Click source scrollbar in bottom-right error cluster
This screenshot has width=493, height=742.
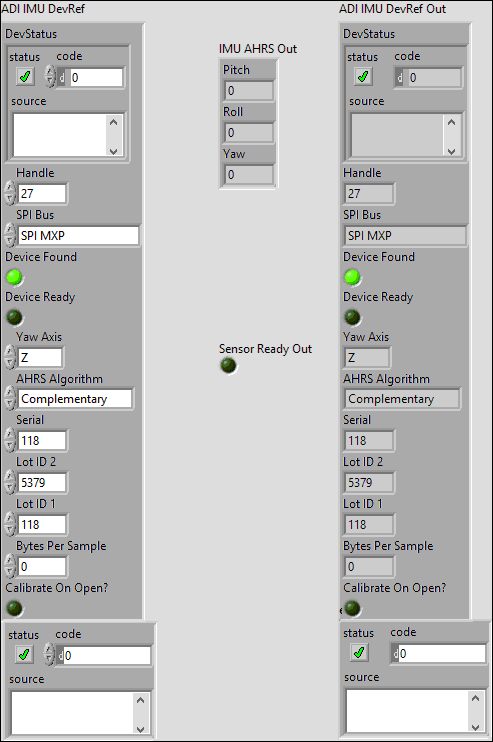point(475,711)
